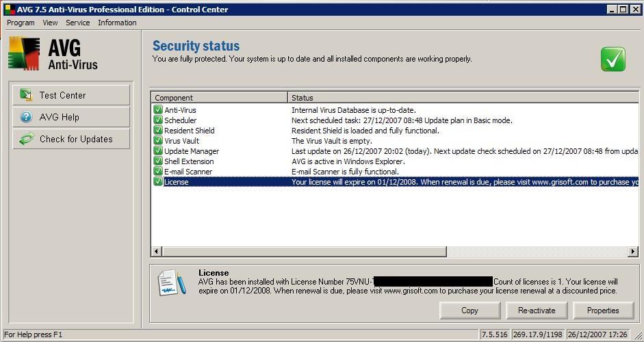Open the Test Center
This screenshot has height=342, width=644.
pyautogui.click(x=71, y=95)
